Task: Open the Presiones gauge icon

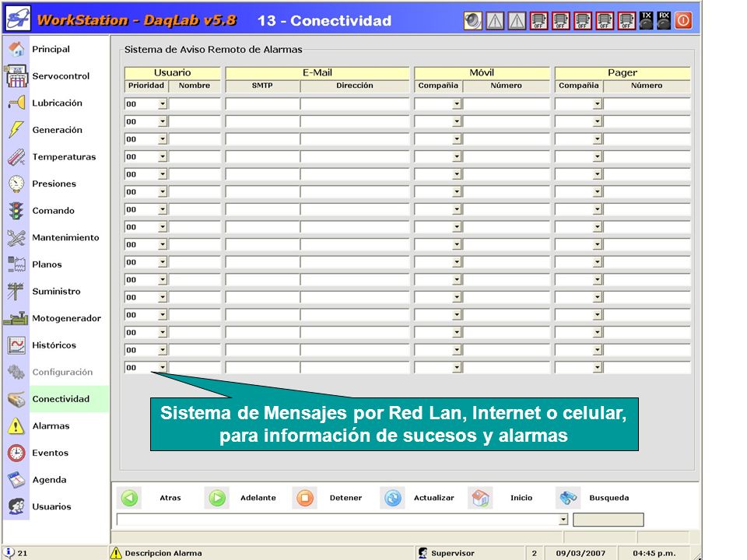Action: tap(16, 184)
